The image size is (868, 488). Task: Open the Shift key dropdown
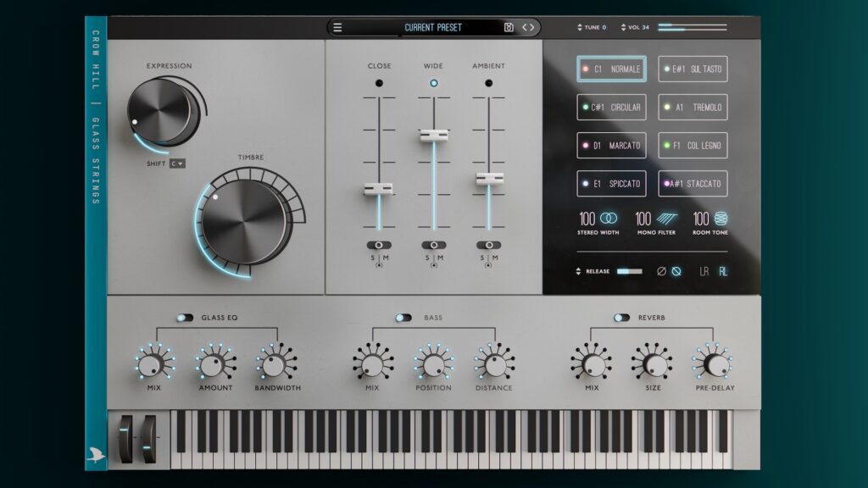(177, 164)
